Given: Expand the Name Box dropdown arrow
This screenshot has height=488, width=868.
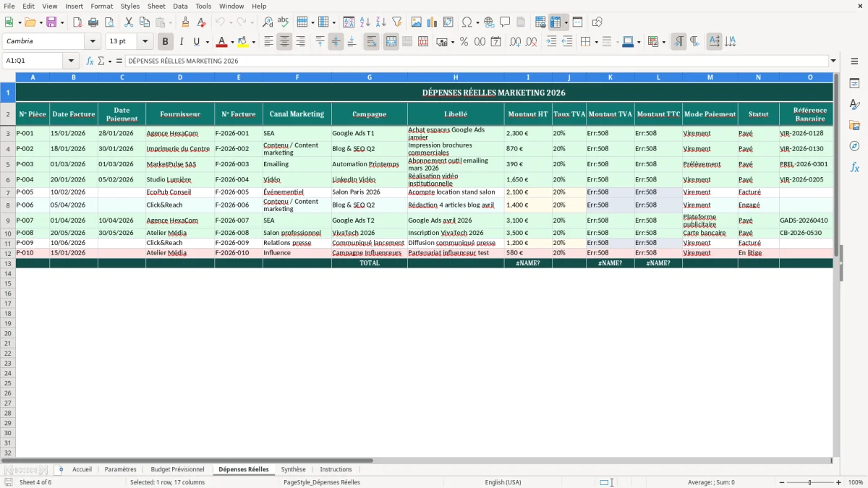Looking at the screenshot, I should 71,61.
